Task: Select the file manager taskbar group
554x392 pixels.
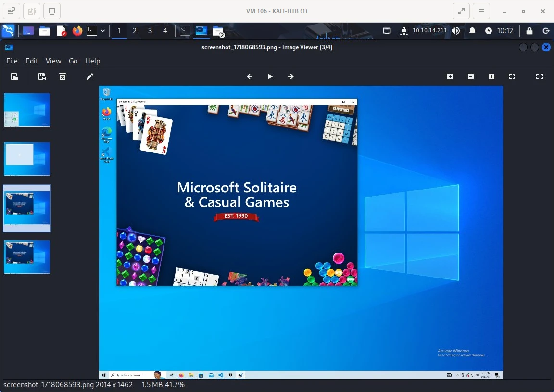Action: point(218,31)
